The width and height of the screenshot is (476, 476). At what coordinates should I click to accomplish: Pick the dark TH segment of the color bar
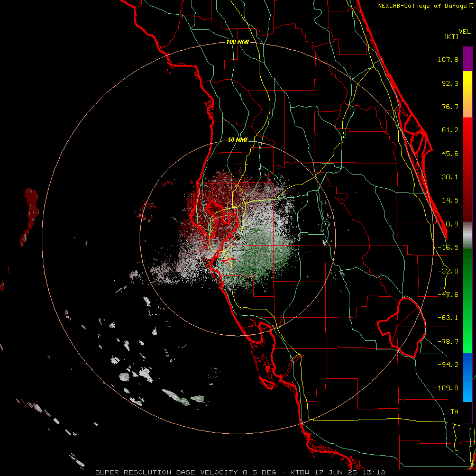[x=467, y=412]
